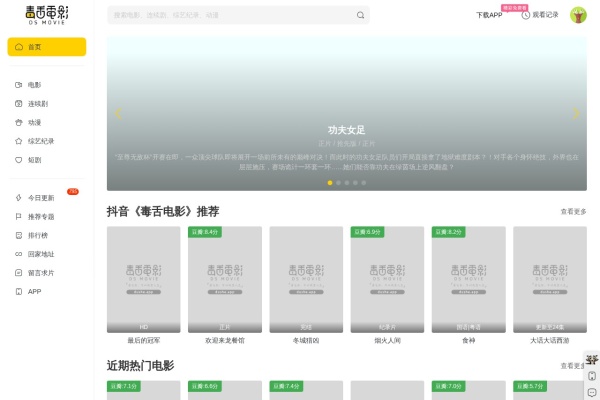
Task: Click the 食神 title text
Action: point(469,340)
